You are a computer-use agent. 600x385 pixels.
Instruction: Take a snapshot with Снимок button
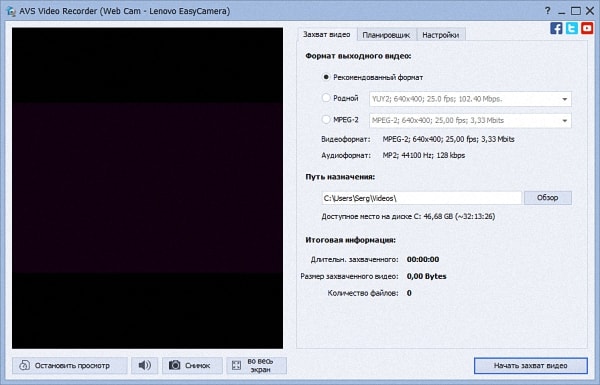tap(192, 365)
